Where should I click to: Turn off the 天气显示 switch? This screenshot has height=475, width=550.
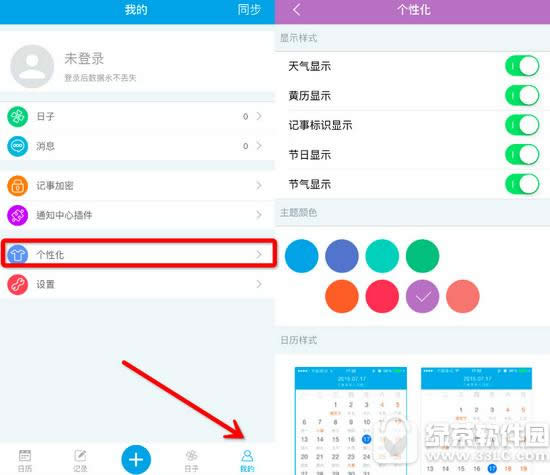point(522,66)
